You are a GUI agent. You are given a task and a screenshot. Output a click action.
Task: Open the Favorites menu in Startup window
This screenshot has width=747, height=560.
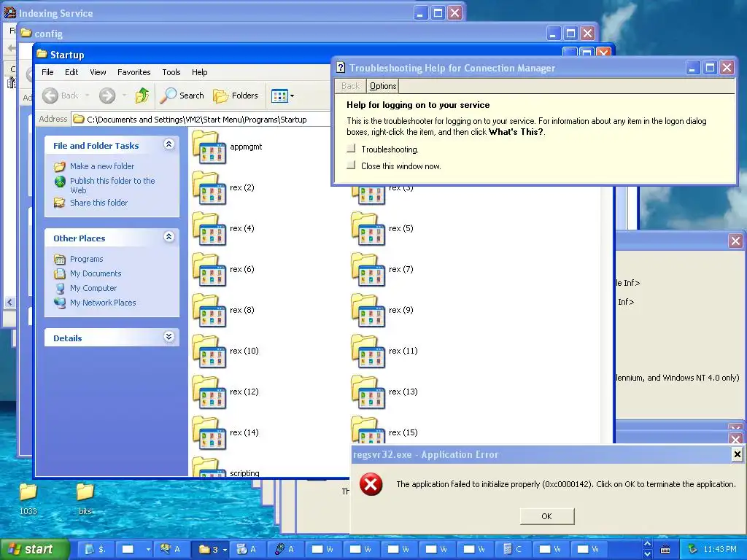point(134,72)
